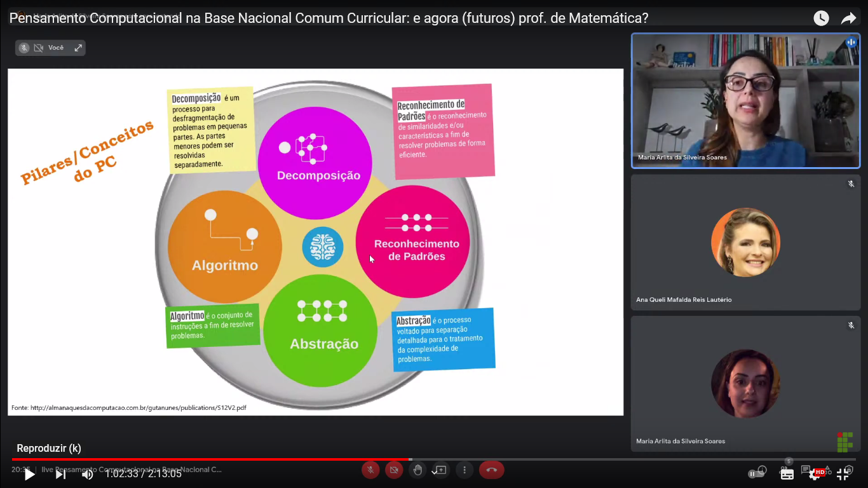Open the three-dot more options menu
868x488 pixels.
tap(465, 470)
